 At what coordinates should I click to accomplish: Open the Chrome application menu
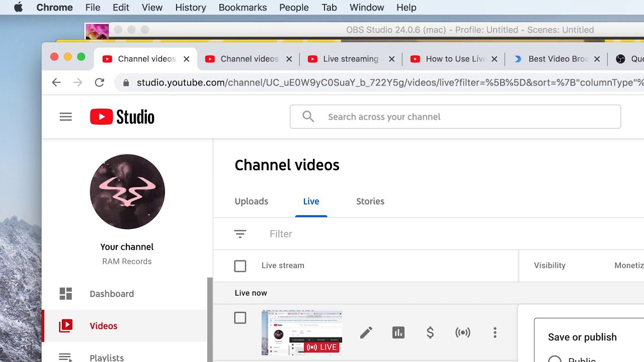(55, 8)
